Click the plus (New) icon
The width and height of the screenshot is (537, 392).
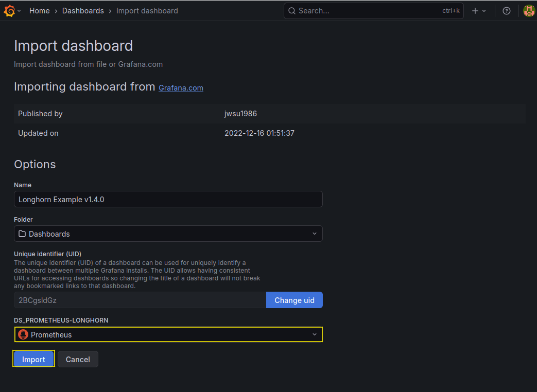pos(475,11)
